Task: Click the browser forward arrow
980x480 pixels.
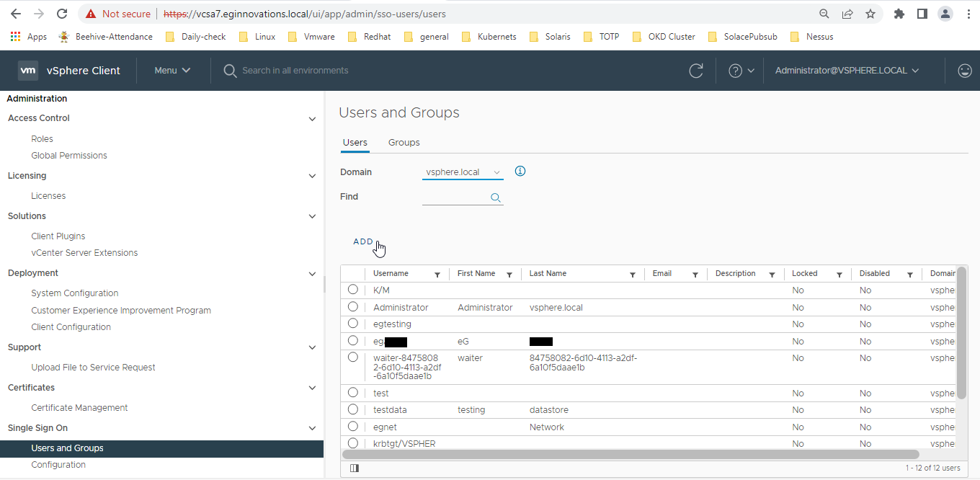Action: (x=38, y=14)
